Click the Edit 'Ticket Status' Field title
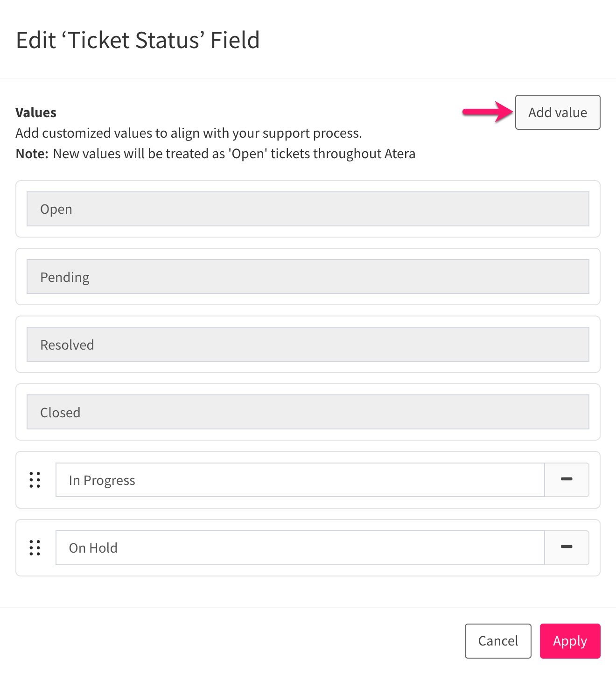Image resolution: width=616 pixels, height=674 pixels. [x=138, y=40]
